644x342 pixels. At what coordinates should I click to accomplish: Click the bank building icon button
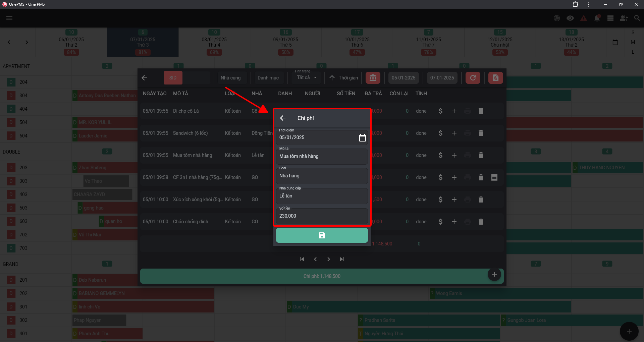point(373,78)
